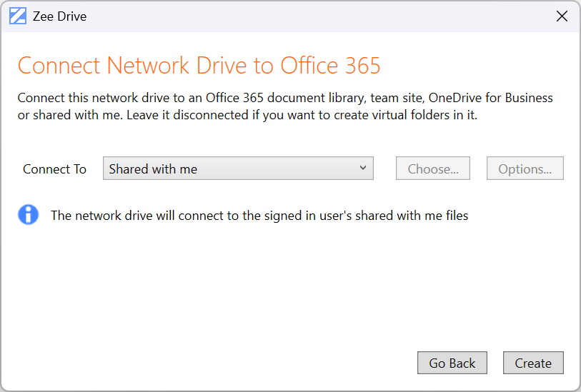Click the 'Zee Drive' window title text

[59, 16]
